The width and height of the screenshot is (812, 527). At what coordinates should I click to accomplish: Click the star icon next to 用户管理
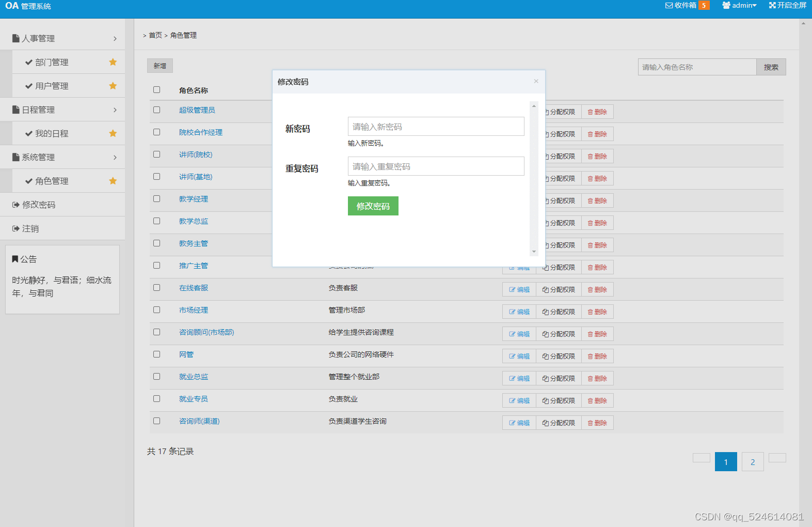click(x=113, y=86)
